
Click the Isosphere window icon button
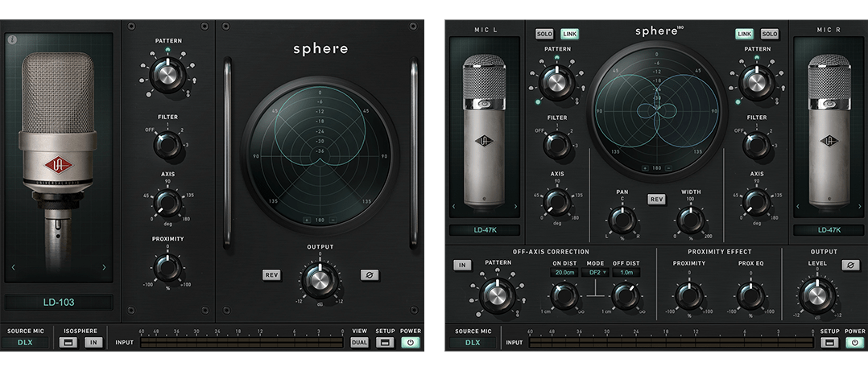click(71, 342)
